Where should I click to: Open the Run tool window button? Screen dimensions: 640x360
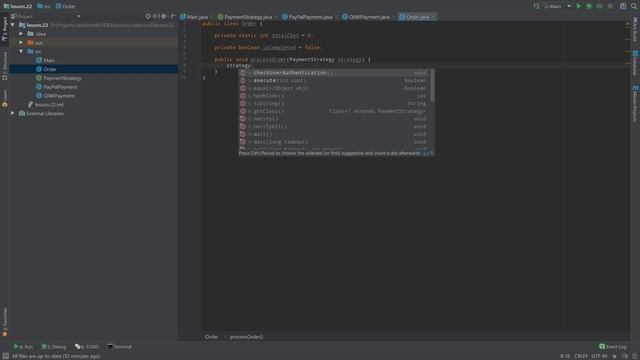click(x=23, y=347)
